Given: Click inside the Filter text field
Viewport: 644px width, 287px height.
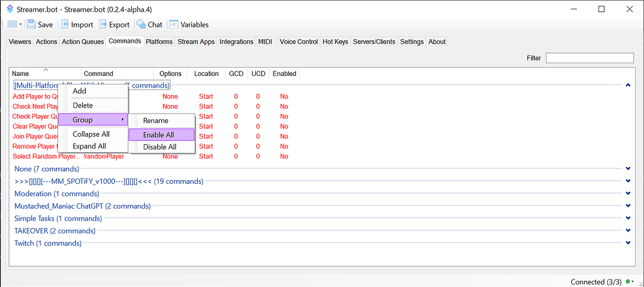Looking at the screenshot, I should coord(589,58).
